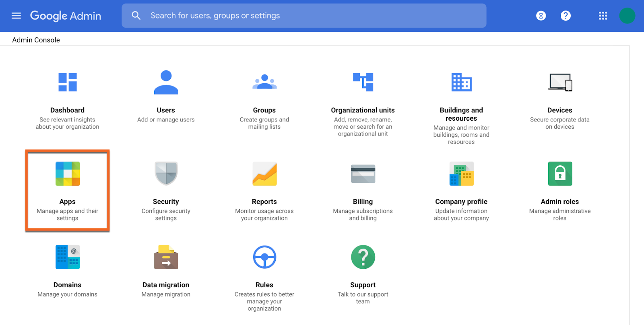644x325 pixels.
Task: Open the Support green question icon
Action: tap(363, 257)
